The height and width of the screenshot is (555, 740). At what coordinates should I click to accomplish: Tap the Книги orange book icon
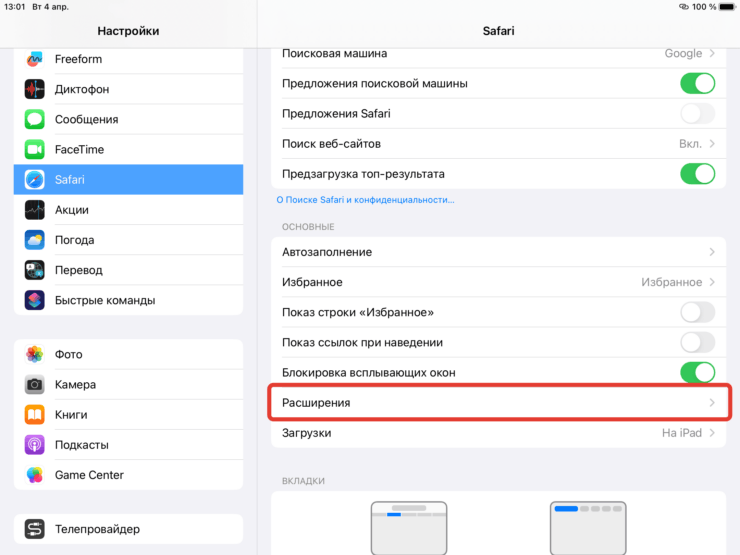point(34,415)
